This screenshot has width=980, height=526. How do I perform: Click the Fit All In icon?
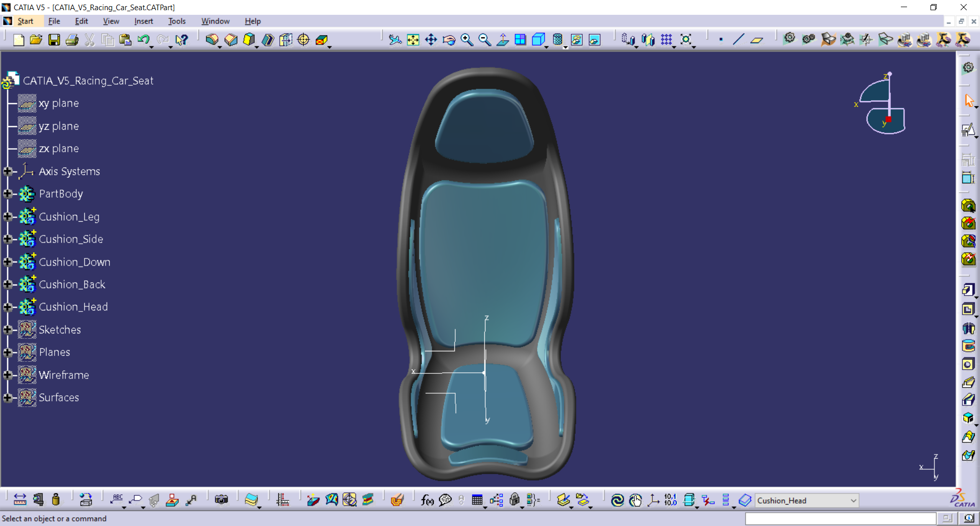tap(413, 40)
